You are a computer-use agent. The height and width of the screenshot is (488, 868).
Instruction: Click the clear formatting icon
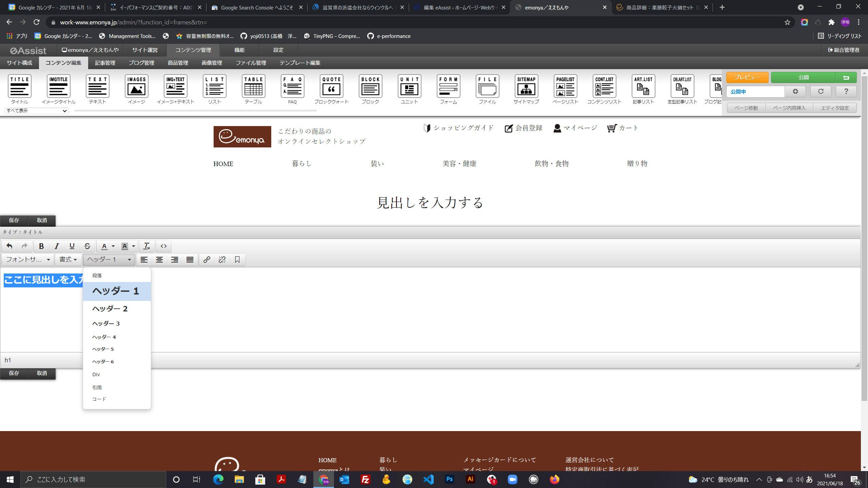click(146, 246)
